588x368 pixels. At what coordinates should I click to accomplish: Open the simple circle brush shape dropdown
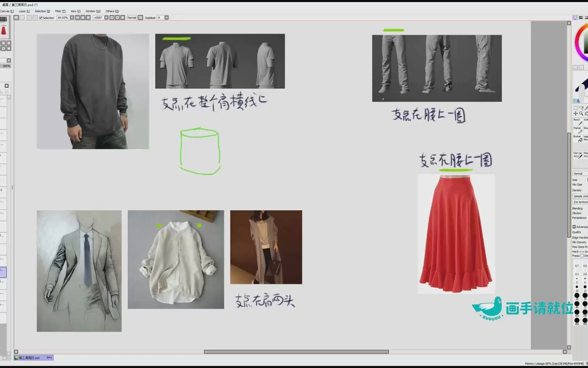[580, 196]
